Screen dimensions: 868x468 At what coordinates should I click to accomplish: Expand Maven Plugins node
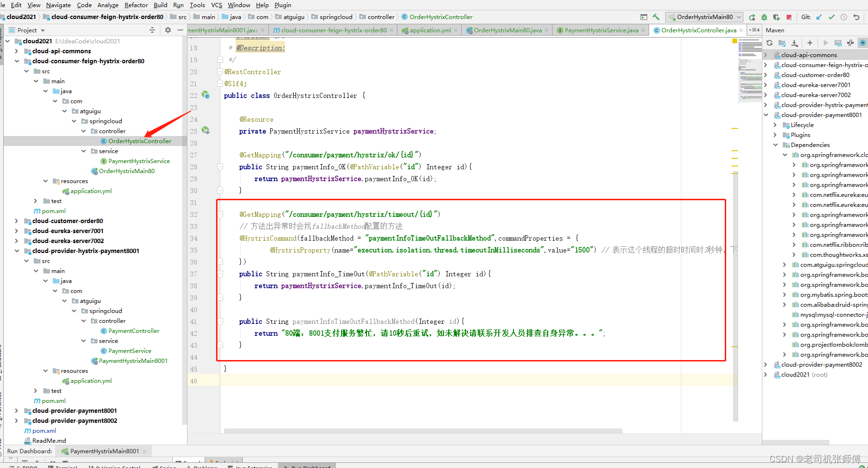tap(775, 135)
